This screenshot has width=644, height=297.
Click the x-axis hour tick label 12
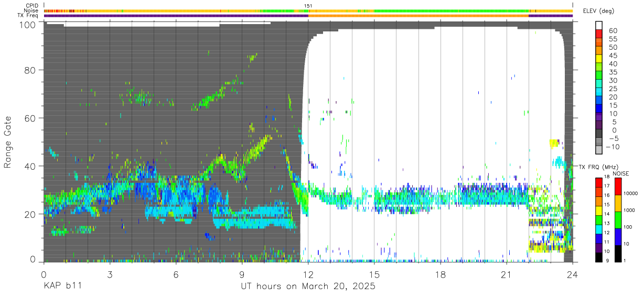(308, 274)
